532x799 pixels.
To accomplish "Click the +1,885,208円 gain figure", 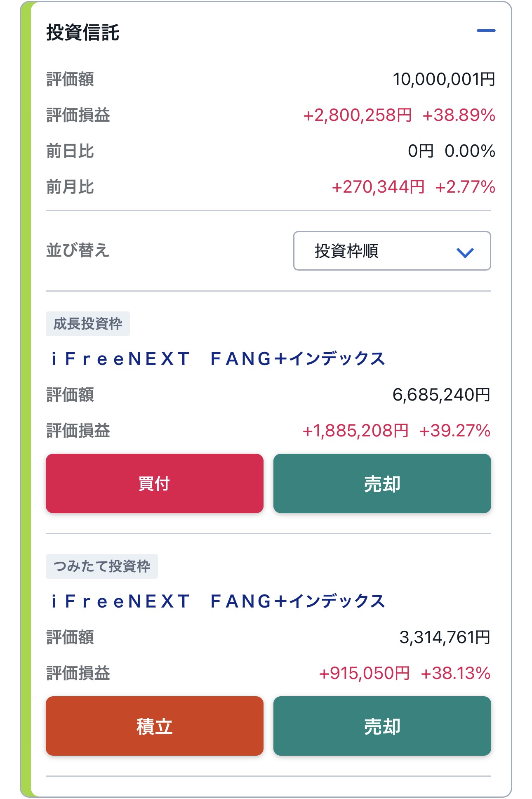I will click(355, 431).
